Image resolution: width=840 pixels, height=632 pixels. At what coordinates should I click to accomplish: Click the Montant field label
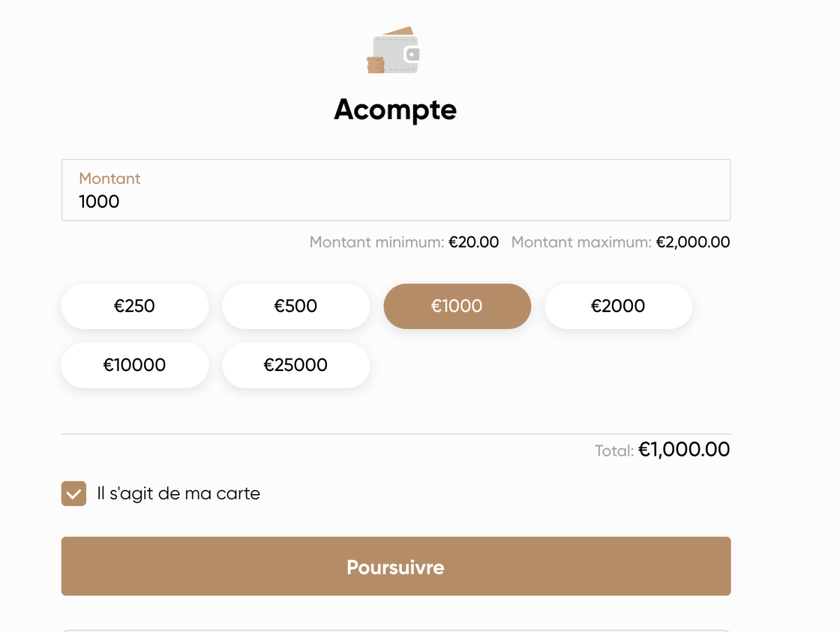(x=109, y=178)
